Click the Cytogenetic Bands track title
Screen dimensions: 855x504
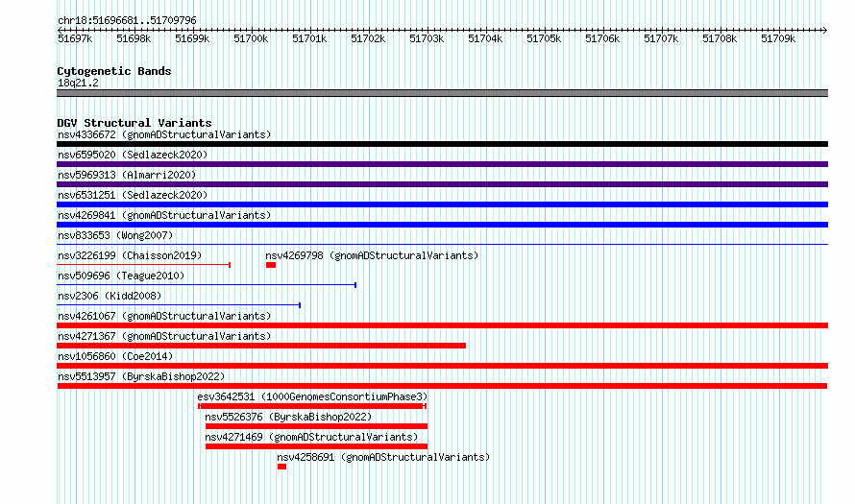114,71
